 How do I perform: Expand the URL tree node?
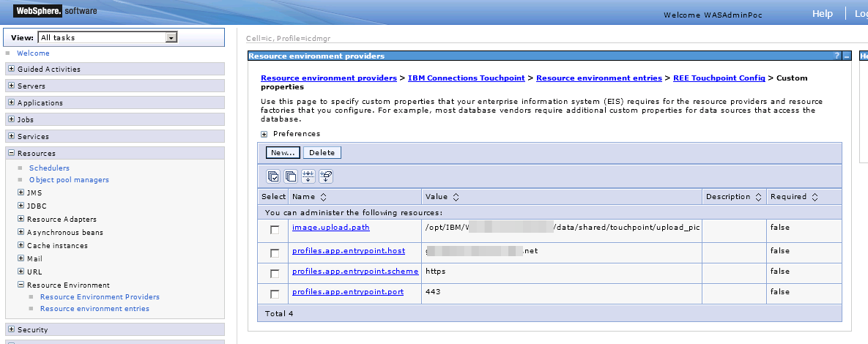21,272
